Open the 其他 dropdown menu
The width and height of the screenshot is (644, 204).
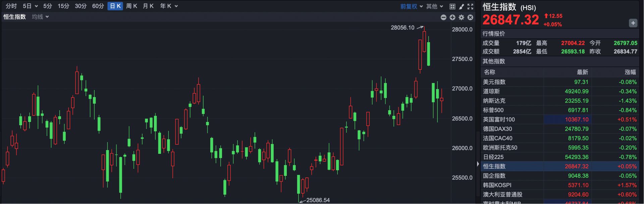tap(435, 6)
